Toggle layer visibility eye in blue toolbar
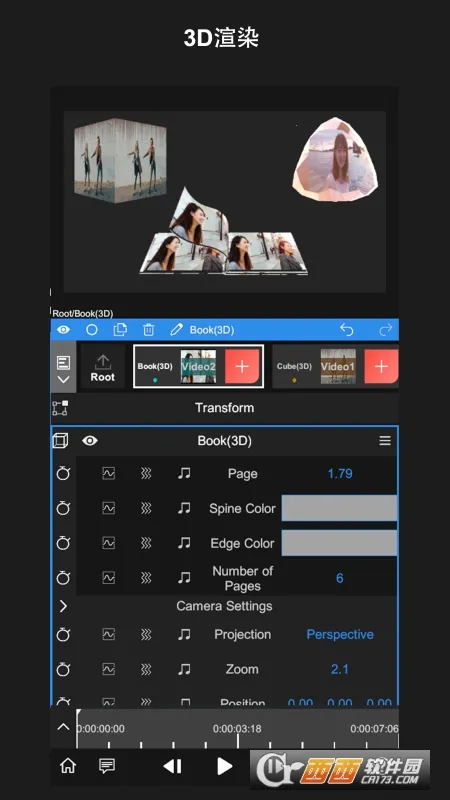 click(x=63, y=330)
